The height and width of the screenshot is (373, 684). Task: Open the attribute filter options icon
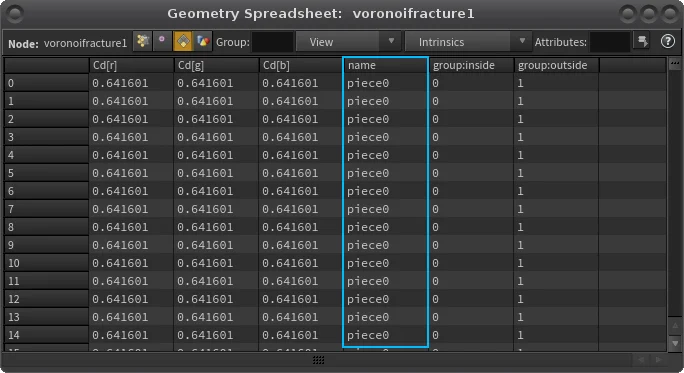click(642, 42)
